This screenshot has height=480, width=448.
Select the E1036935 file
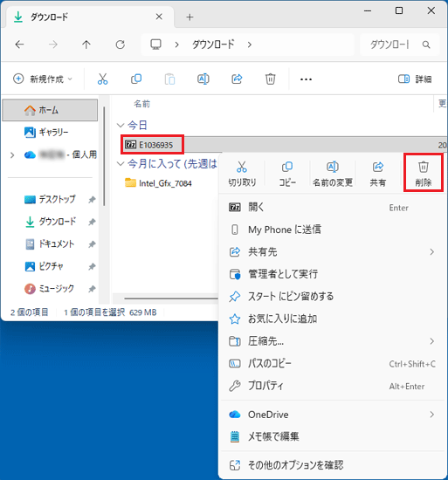(x=152, y=145)
